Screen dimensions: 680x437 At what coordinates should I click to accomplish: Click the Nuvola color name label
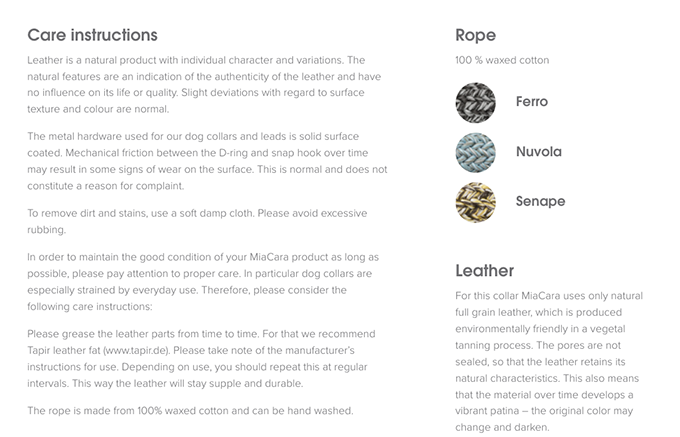(x=539, y=152)
